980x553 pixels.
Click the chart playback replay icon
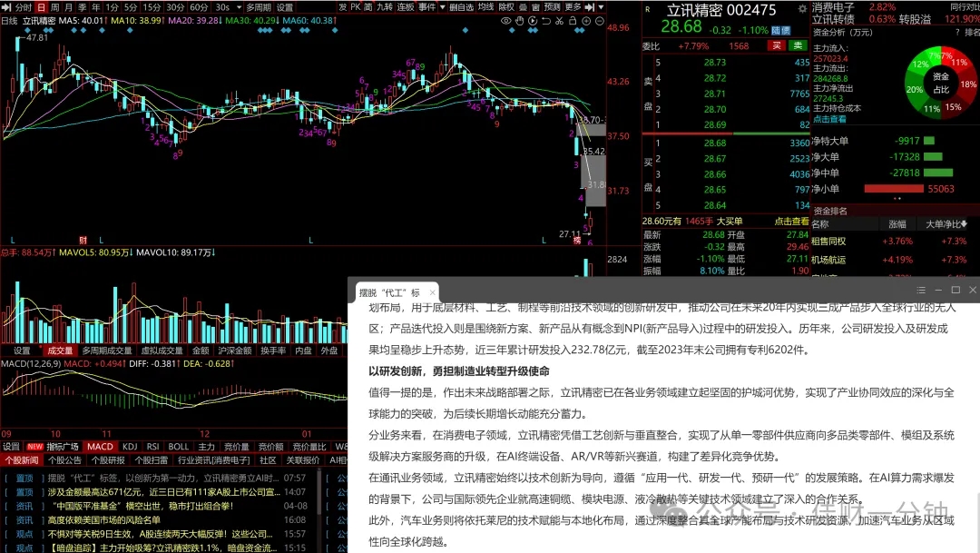click(x=533, y=21)
